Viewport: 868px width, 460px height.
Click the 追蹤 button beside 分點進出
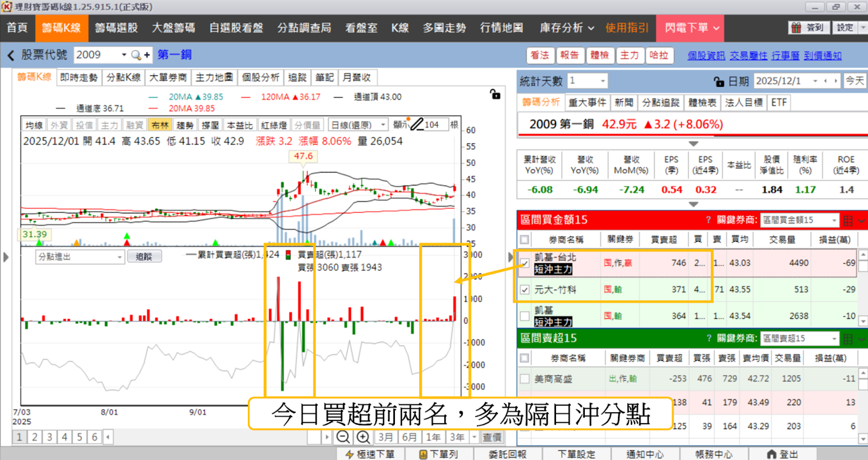pyautogui.click(x=144, y=257)
